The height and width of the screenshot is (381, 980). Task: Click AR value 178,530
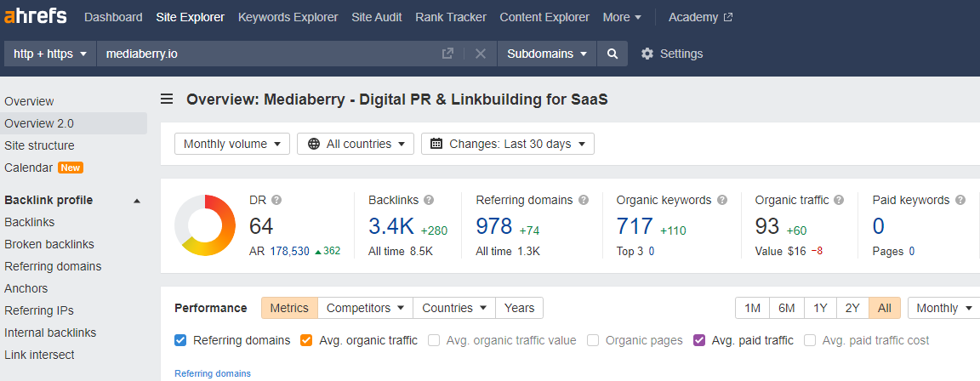[289, 251]
